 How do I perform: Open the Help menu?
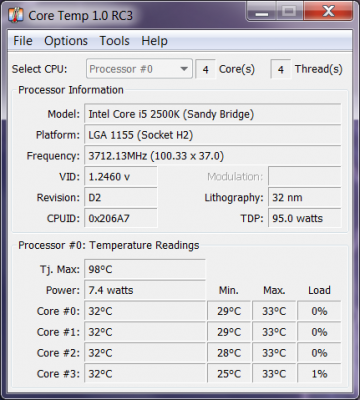154,41
